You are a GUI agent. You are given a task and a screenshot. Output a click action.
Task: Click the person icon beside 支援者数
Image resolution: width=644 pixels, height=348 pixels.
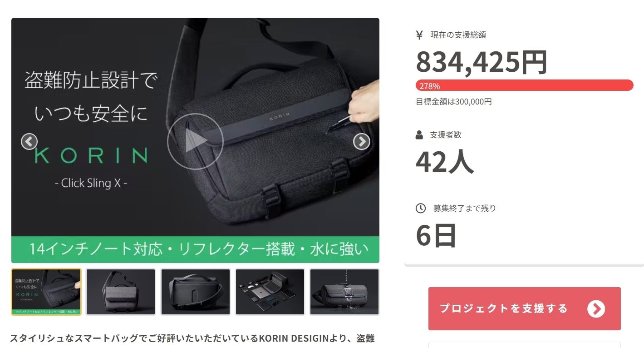click(x=419, y=135)
